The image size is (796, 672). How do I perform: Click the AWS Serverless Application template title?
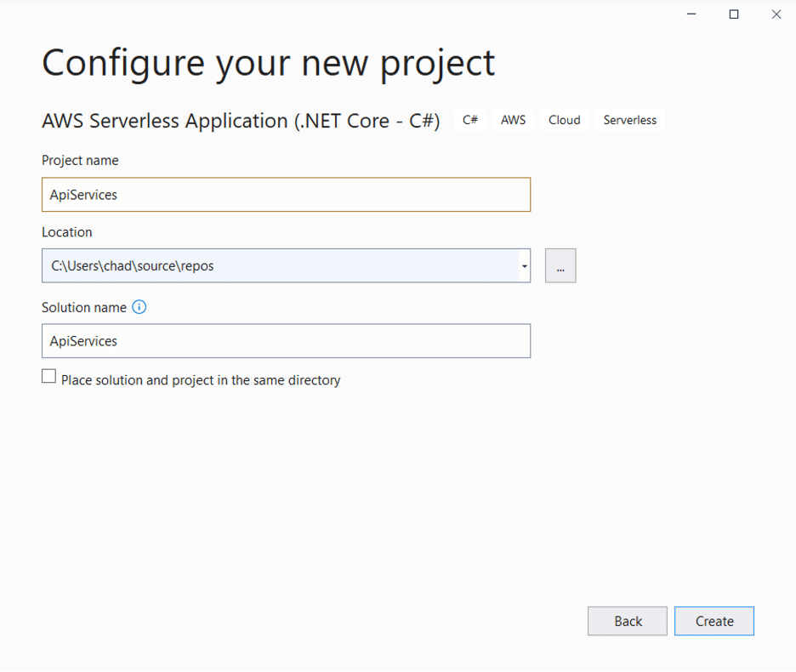pos(241,121)
